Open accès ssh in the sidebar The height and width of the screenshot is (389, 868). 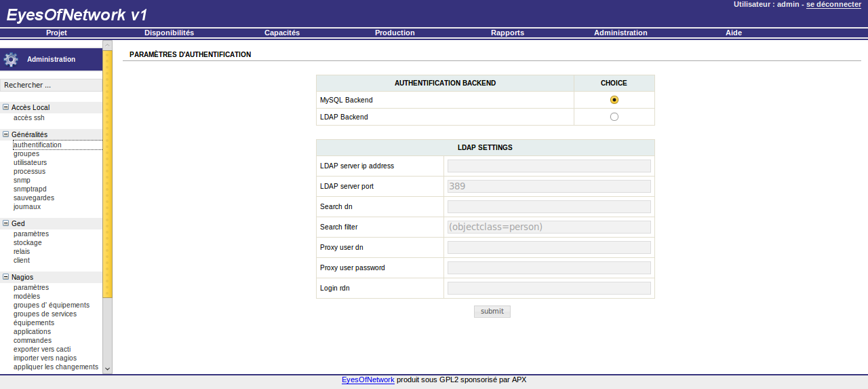(x=28, y=117)
